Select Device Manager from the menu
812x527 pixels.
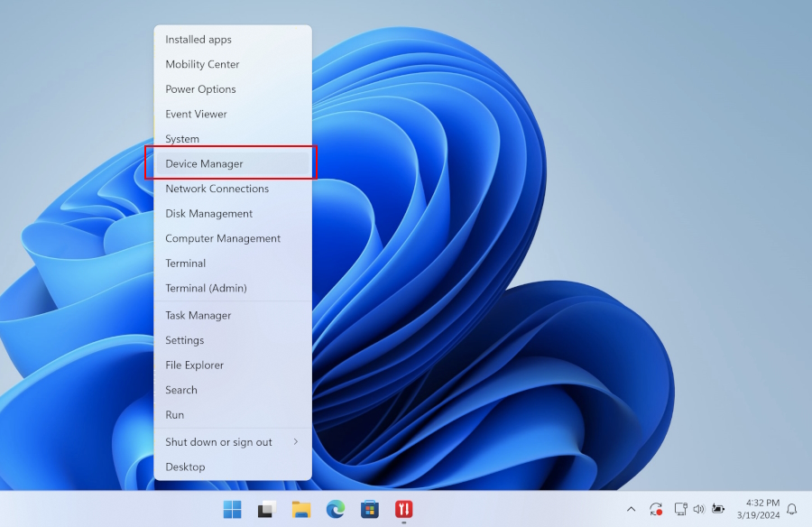204,164
